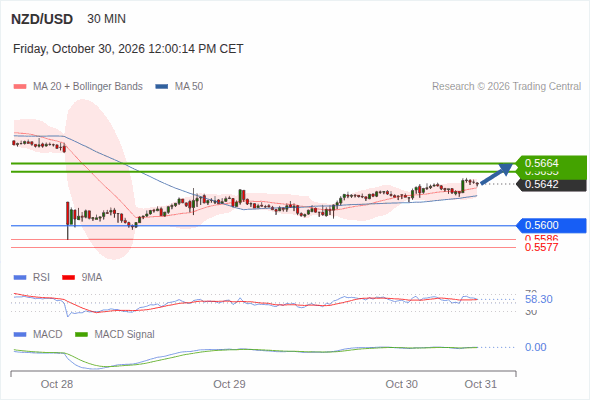The image size is (590, 400).
Task: Click the RSI legend label
Action: [x=41, y=277]
